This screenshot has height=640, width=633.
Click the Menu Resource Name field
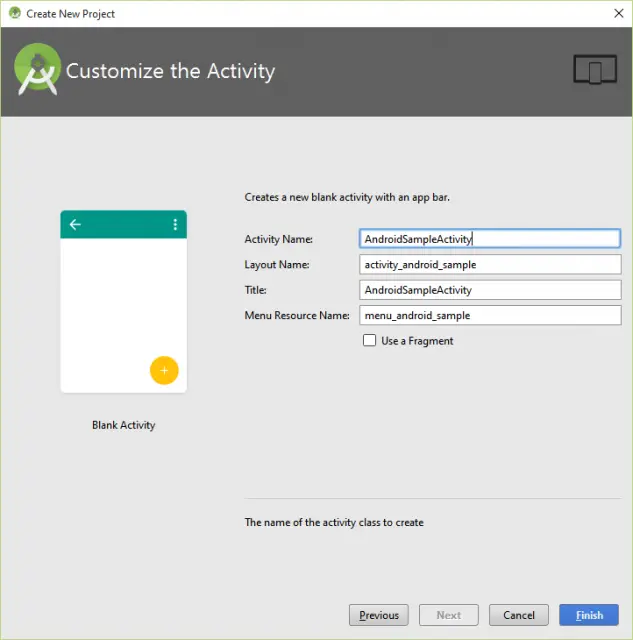point(490,315)
